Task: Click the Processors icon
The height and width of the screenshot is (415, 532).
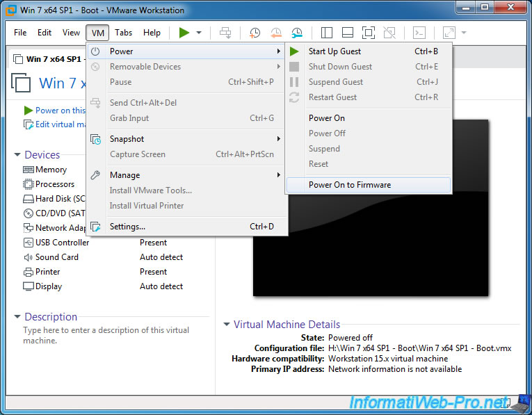Action: pyautogui.click(x=28, y=184)
